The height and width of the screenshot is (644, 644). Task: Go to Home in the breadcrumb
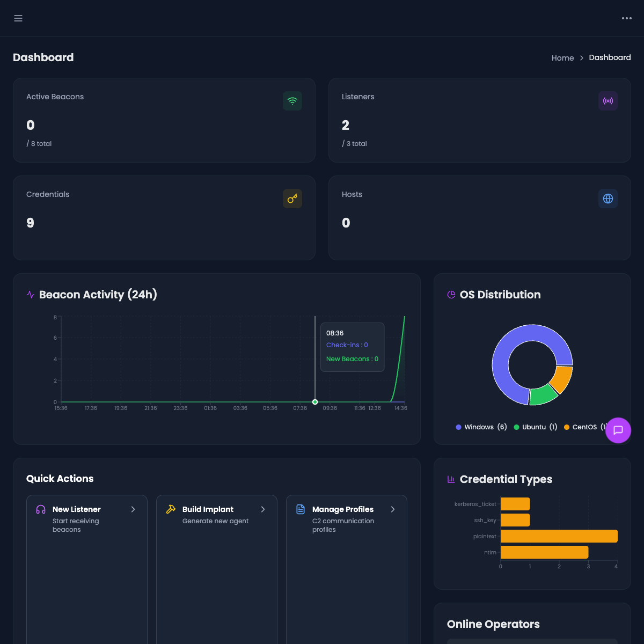(x=562, y=58)
